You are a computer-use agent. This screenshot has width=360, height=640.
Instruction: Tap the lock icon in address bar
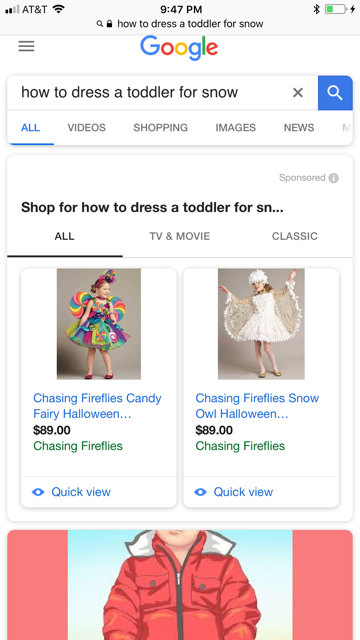coord(109,24)
